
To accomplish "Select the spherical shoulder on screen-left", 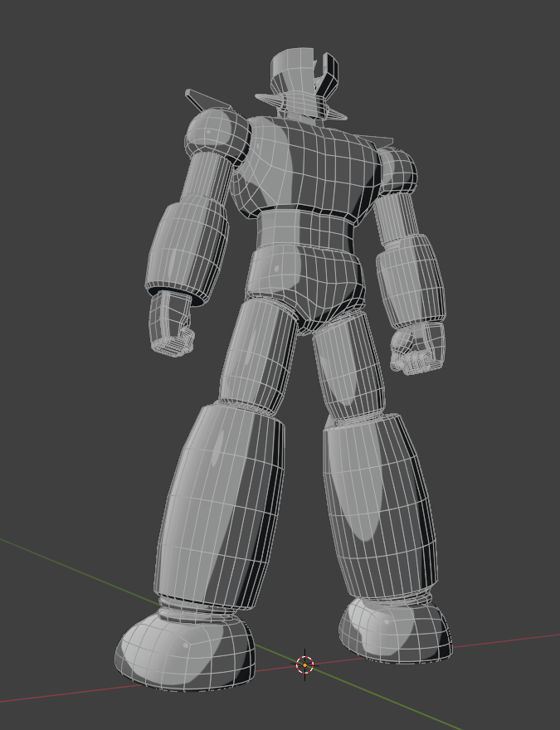I will point(216,133).
